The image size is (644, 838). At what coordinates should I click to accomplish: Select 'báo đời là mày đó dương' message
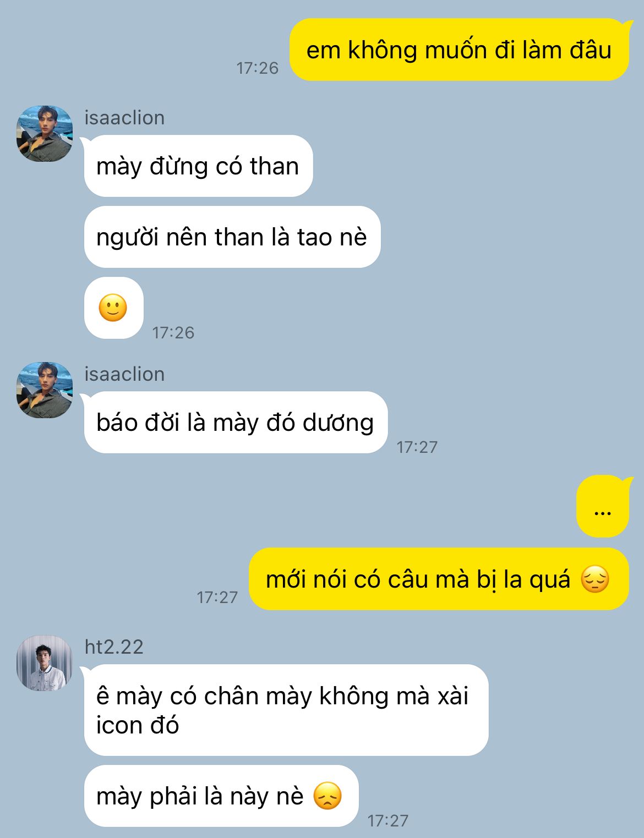click(x=235, y=422)
